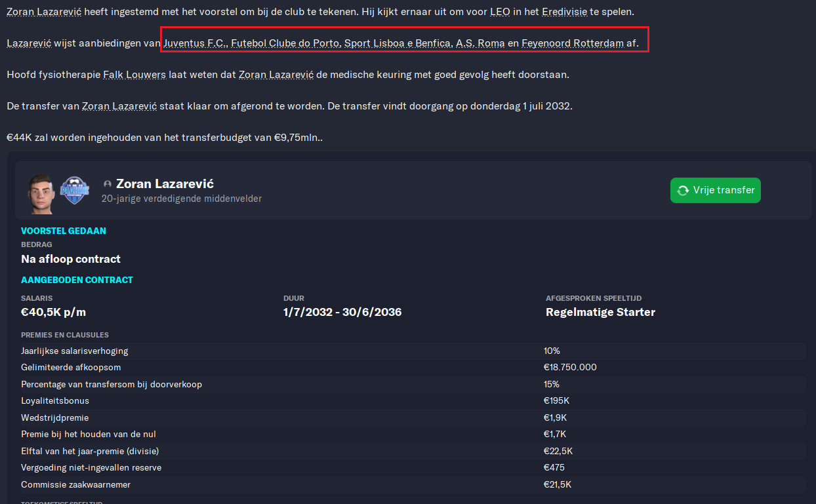Select the Jaarlijkse salarisverhoging row

(412, 351)
